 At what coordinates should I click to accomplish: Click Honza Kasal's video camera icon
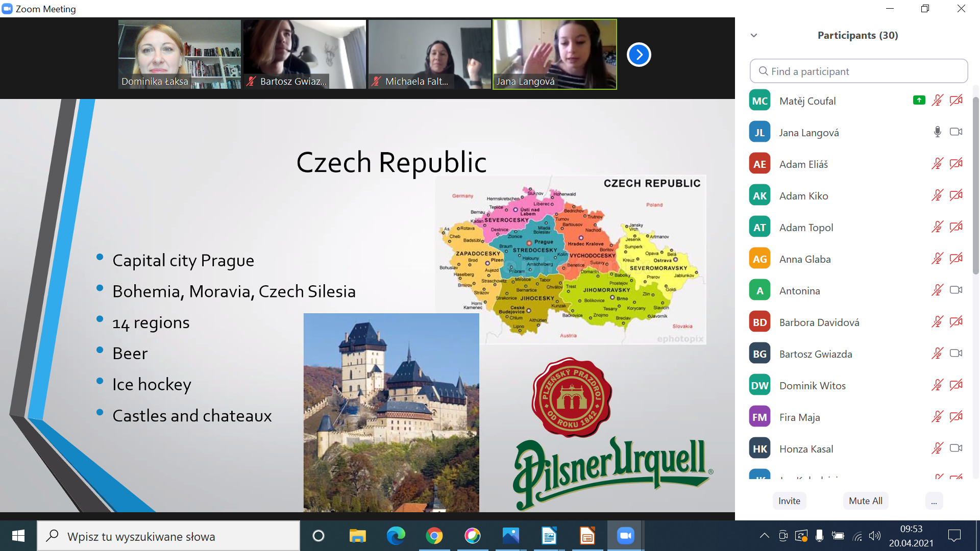click(956, 448)
